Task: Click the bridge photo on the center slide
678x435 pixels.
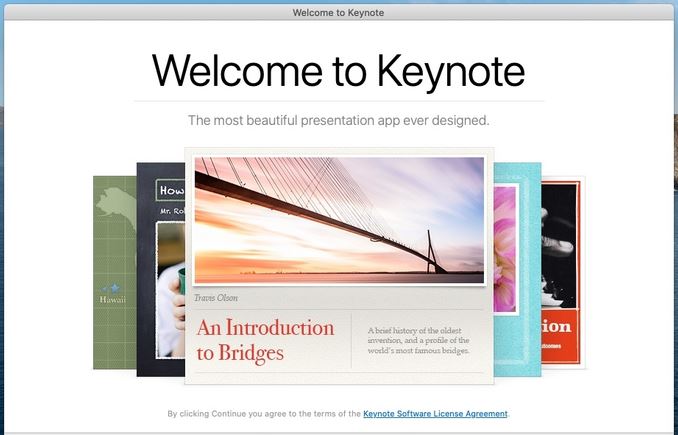Action: tap(339, 220)
